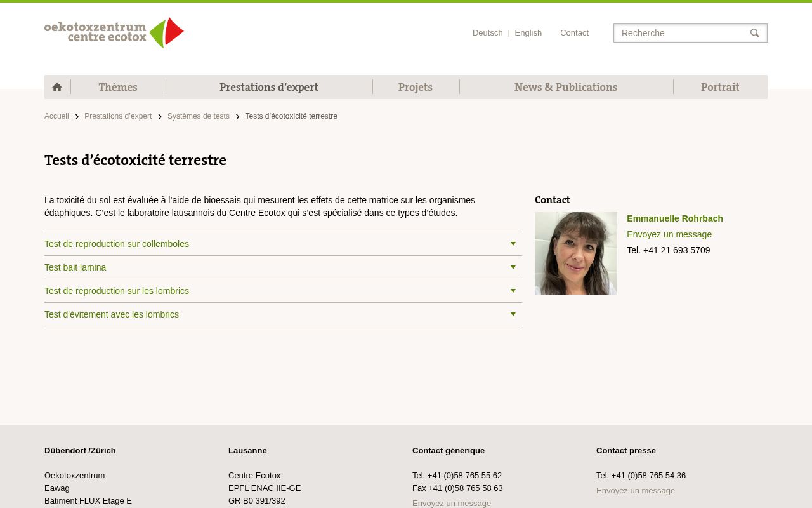The width and height of the screenshot is (812, 508).
Task: Click Emmanuelle Rohrbach's photo
Action: point(576,253)
